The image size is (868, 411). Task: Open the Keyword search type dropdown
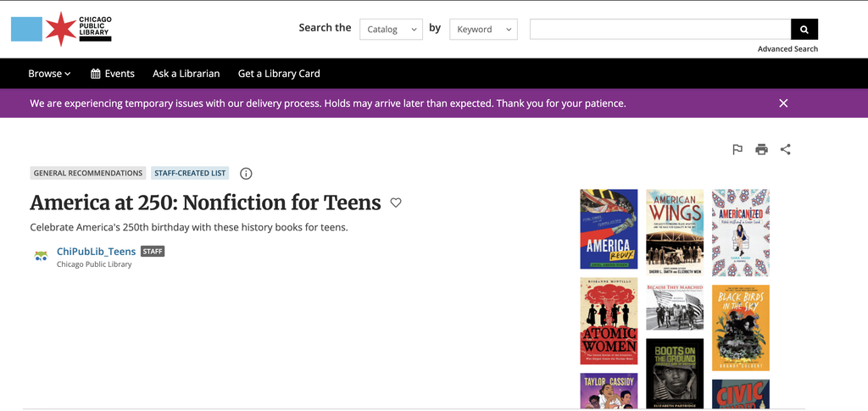483,30
